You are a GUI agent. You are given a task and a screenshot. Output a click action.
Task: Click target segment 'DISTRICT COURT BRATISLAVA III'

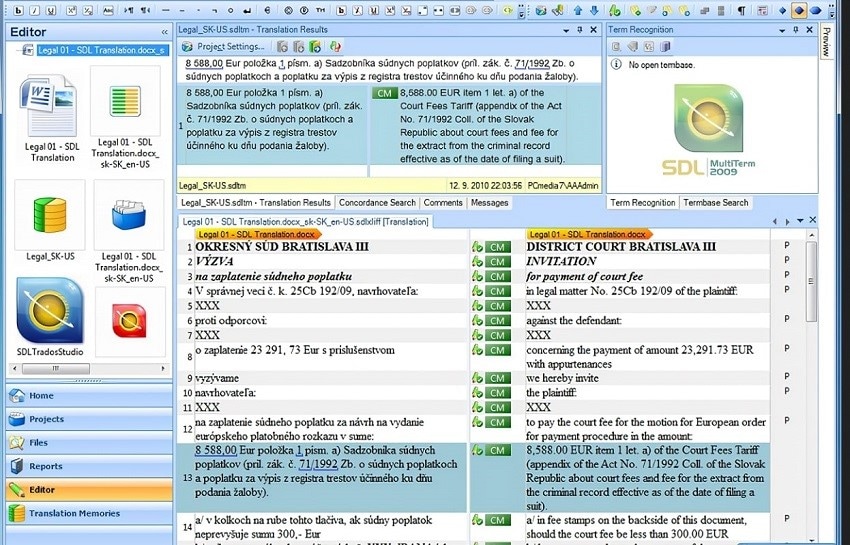[x=621, y=247]
